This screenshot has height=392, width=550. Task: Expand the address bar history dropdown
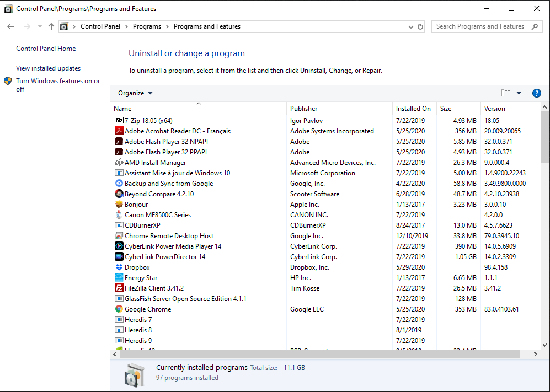(411, 26)
